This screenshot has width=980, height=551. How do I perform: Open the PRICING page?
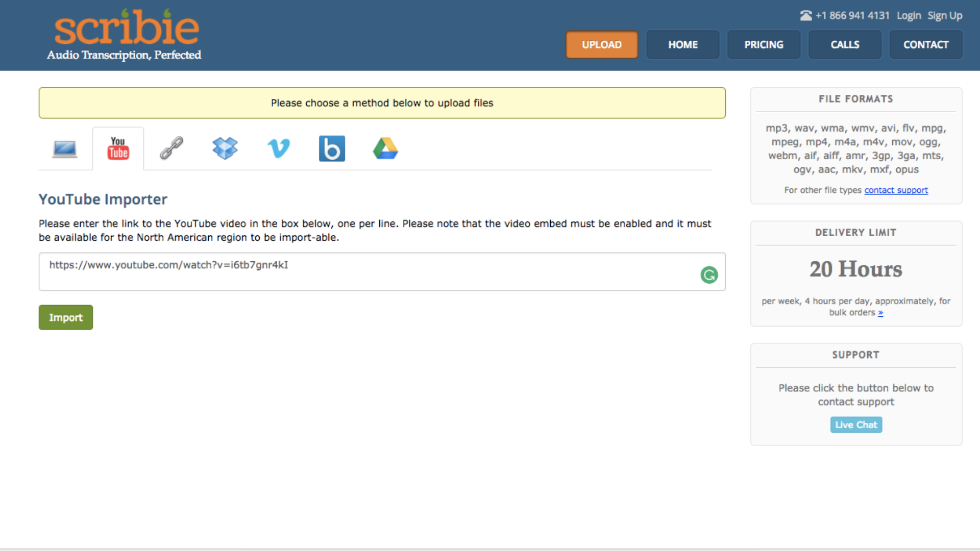coord(764,45)
